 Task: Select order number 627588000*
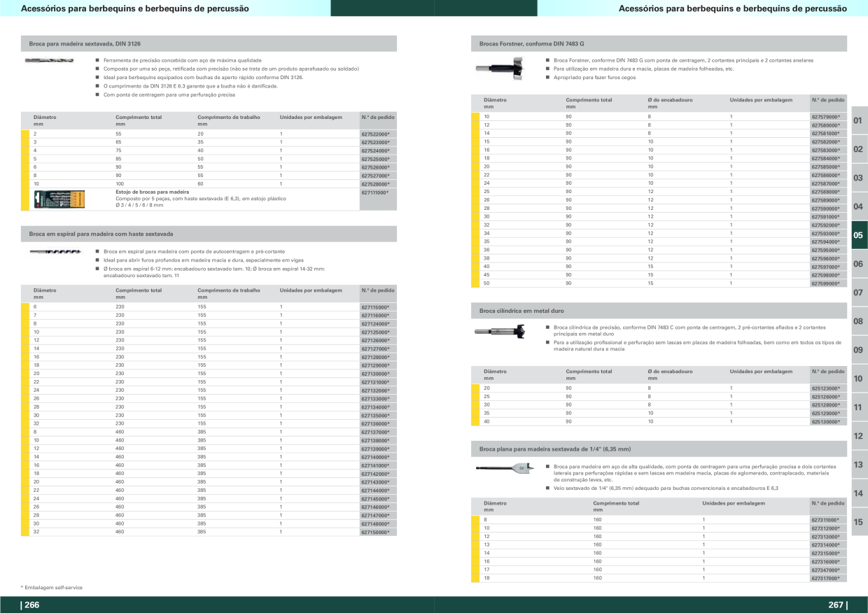coord(826,192)
